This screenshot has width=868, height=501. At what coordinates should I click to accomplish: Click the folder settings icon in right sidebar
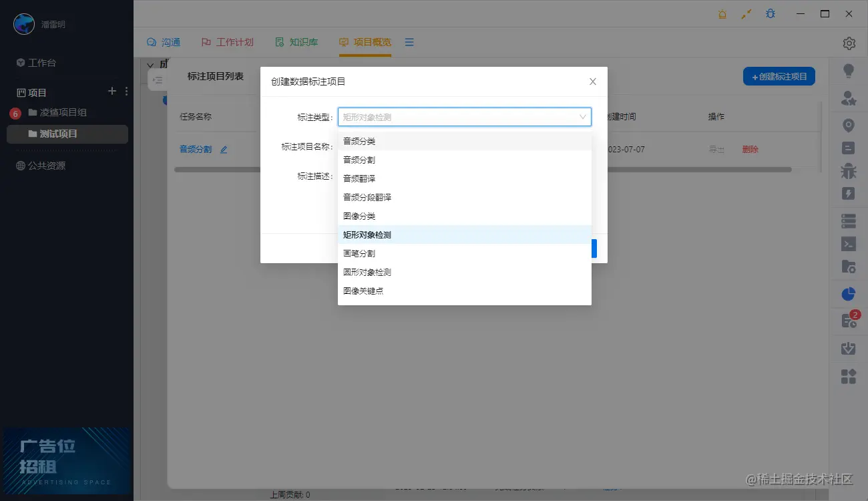849,267
